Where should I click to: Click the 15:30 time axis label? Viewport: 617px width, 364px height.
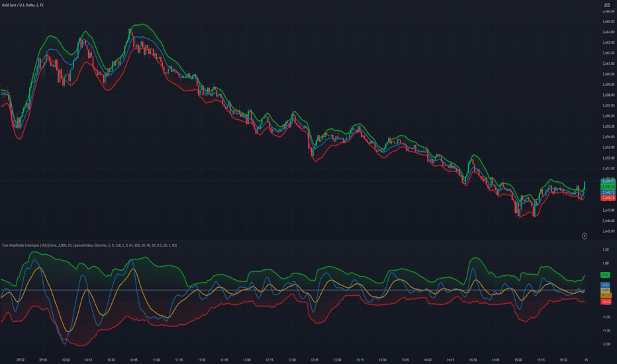[563, 359]
